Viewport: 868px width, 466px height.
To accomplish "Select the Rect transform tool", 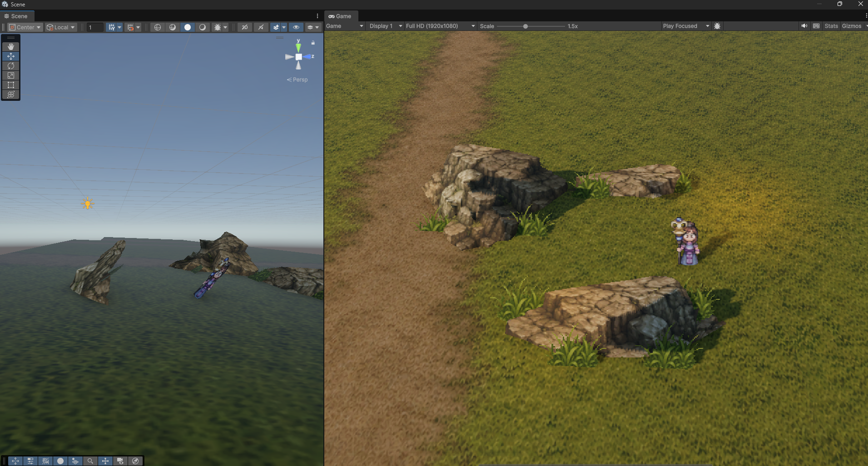I will [x=11, y=85].
